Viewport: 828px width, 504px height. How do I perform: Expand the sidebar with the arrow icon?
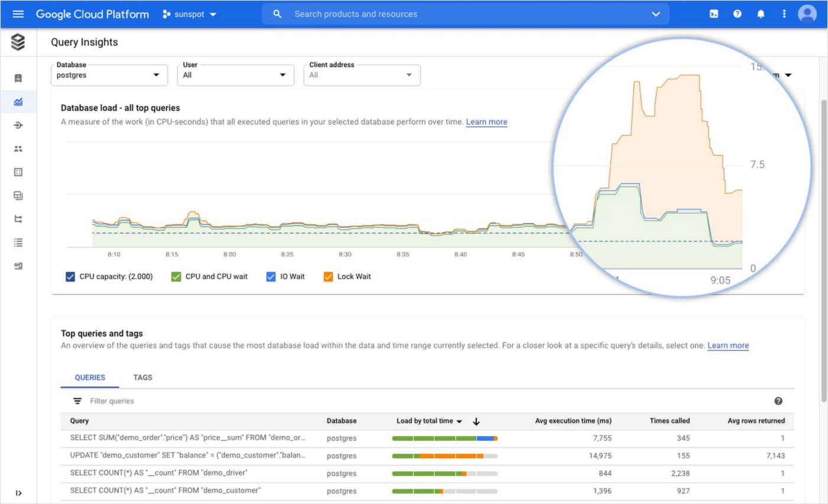[18, 493]
